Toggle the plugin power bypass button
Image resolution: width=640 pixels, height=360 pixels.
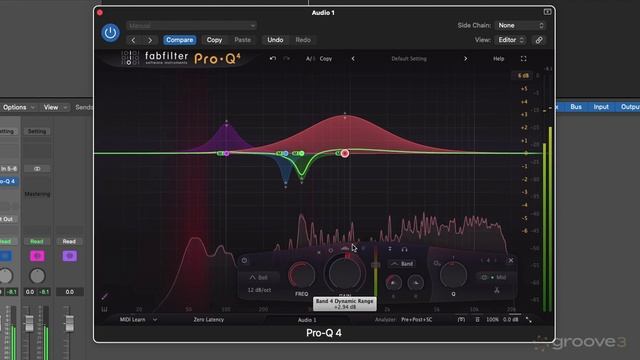coord(110,33)
